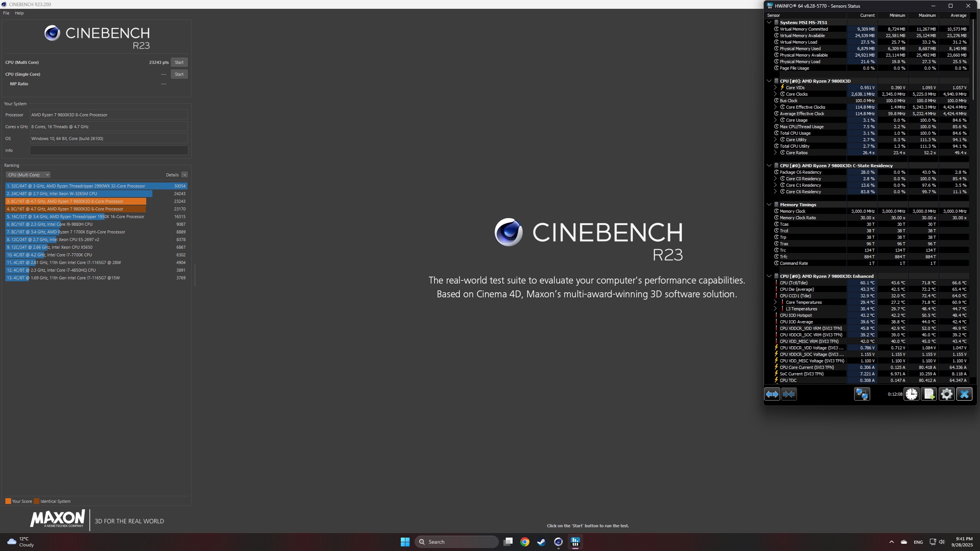This screenshot has width=980, height=551.
Task: Open the File menu
Action: click(6, 13)
